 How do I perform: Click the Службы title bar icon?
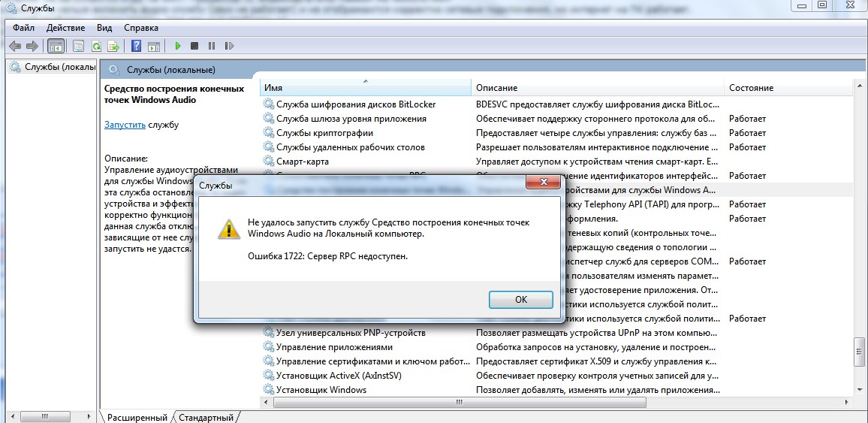[x=11, y=8]
